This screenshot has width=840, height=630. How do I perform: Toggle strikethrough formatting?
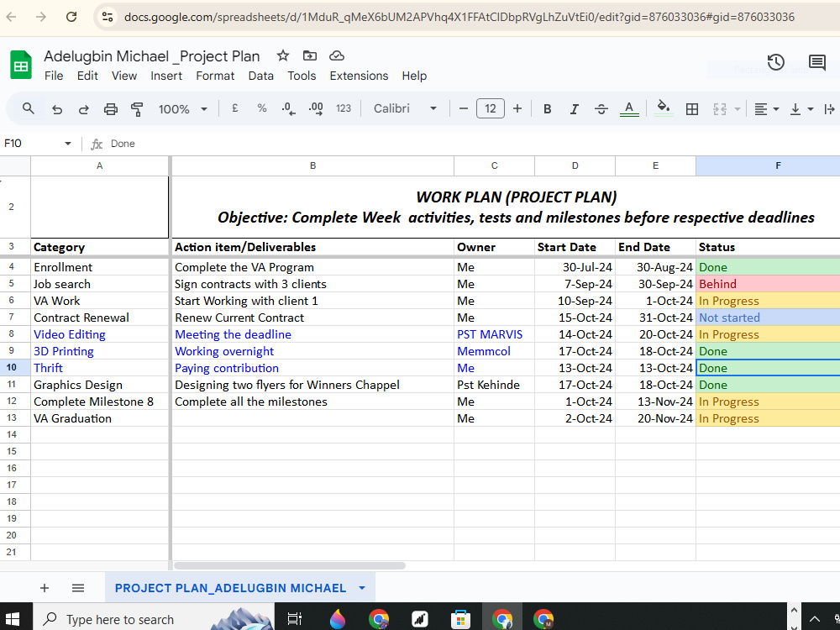pos(601,109)
